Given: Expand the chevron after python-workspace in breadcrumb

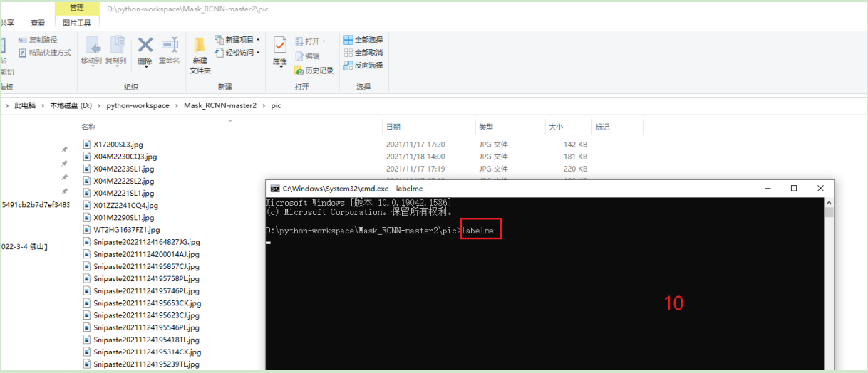Looking at the screenshot, I should pyautogui.click(x=177, y=105).
